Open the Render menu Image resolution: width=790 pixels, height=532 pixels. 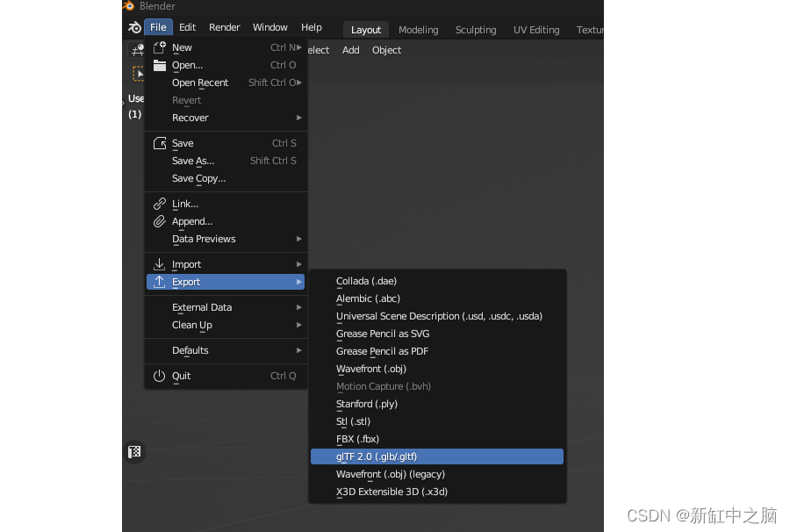coord(224,27)
